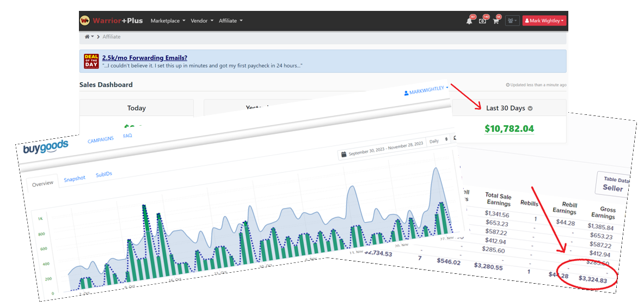Open the shopping cart with 66 badge

(495, 21)
